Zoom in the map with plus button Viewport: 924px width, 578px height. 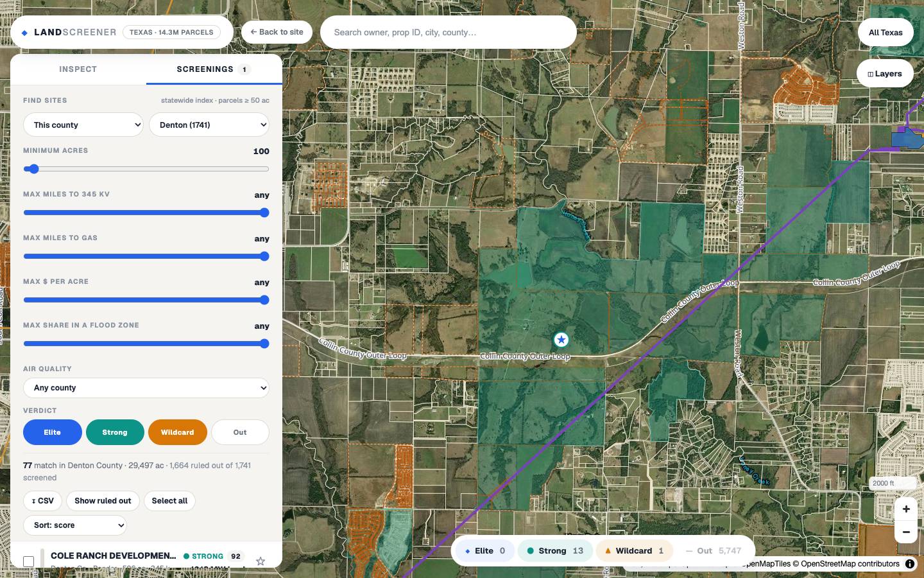[x=906, y=509]
